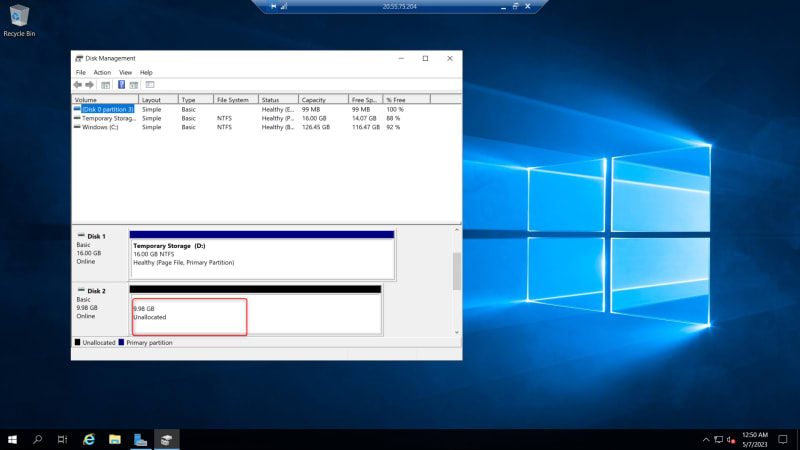800x450 pixels.
Task: Click the Forward arrow in Disk Management toolbar
Action: [89, 85]
